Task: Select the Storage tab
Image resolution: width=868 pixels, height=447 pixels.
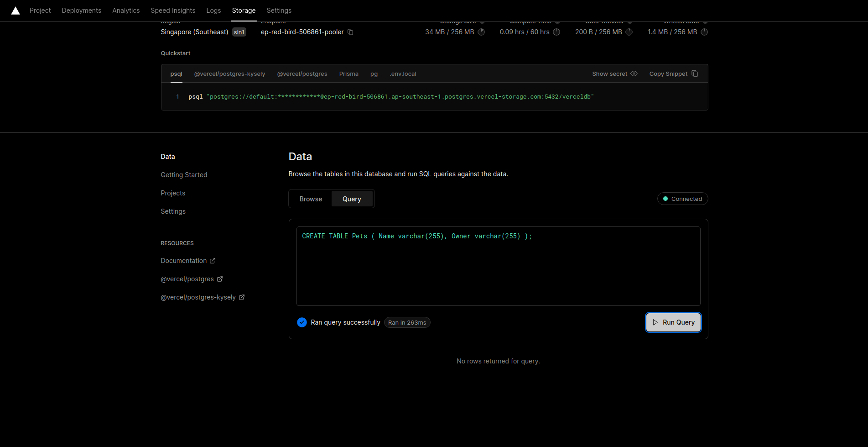Action: click(244, 11)
